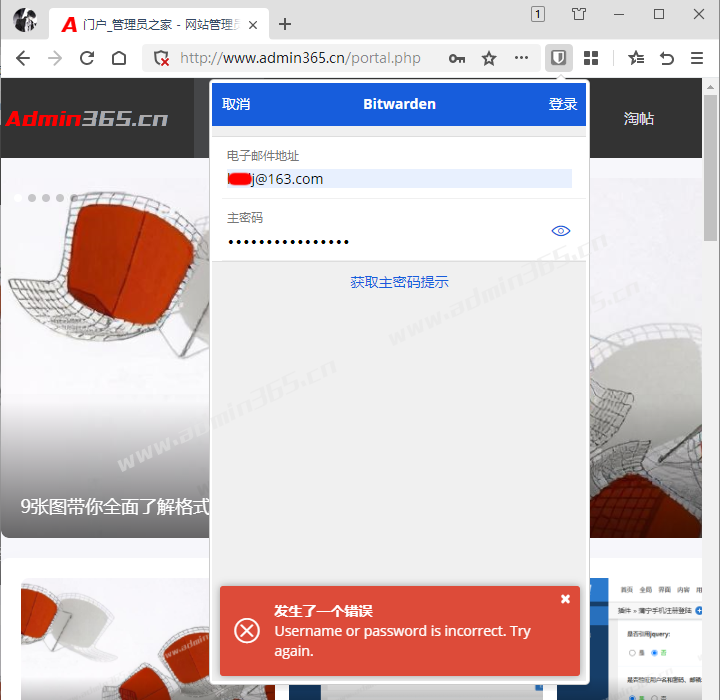Open the browser home page
The width and height of the screenshot is (720, 700).
coord(119,58)
